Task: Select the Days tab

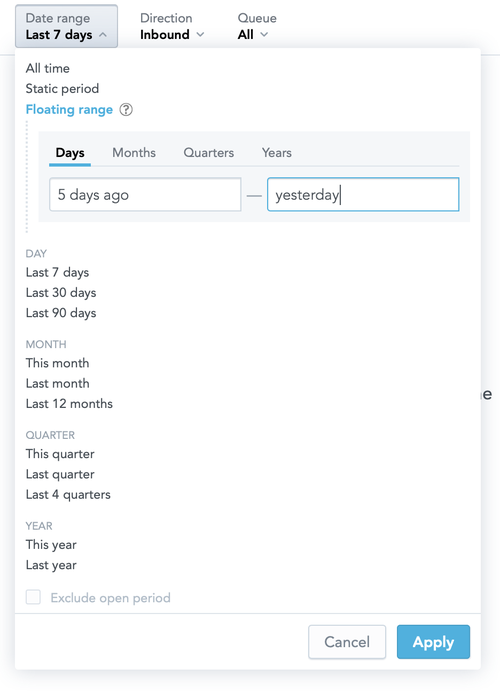Action: [x=70, y=153]
